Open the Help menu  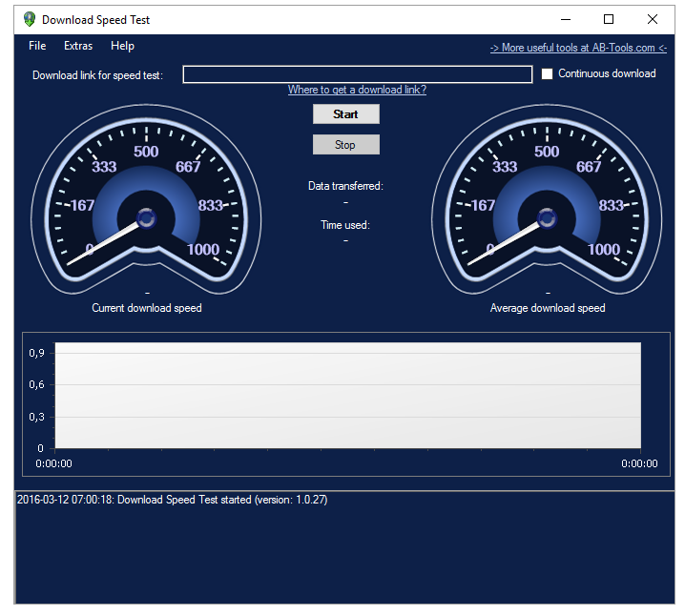(x=122, y=46)
